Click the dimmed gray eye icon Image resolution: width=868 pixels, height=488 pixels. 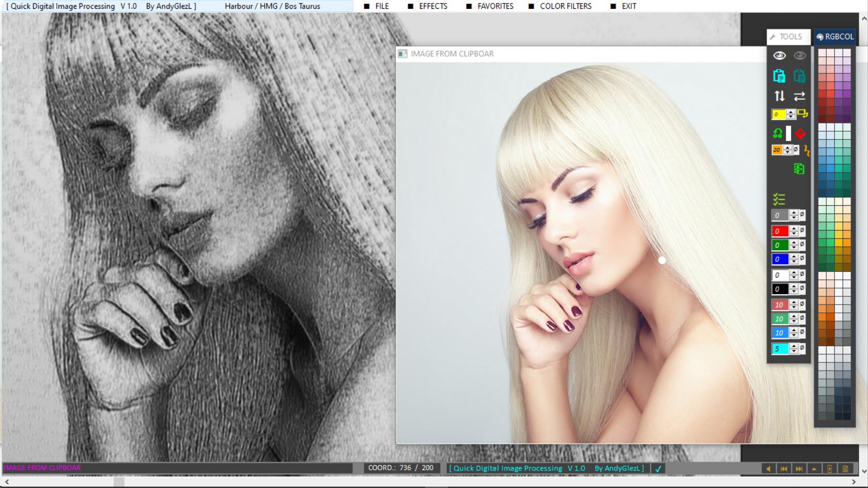pos(799,55)
